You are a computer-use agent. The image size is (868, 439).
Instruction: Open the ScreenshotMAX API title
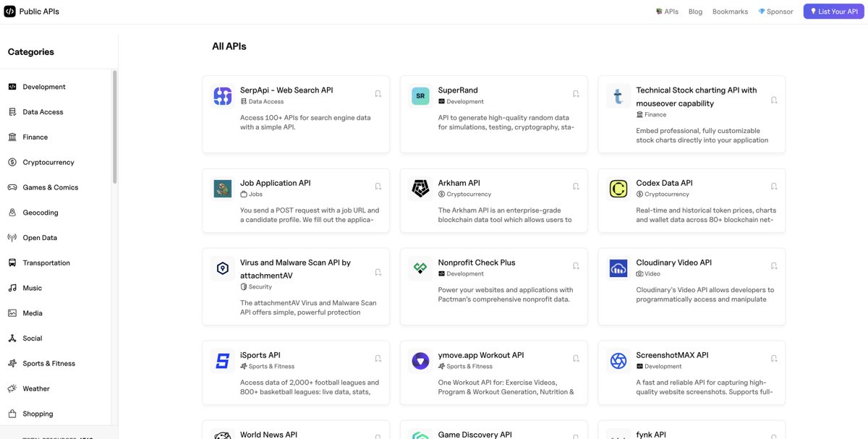pyautogui.click(x=672, y=355)
